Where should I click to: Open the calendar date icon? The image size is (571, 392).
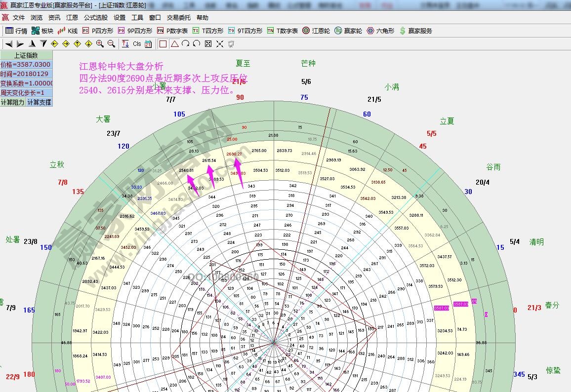148,44
